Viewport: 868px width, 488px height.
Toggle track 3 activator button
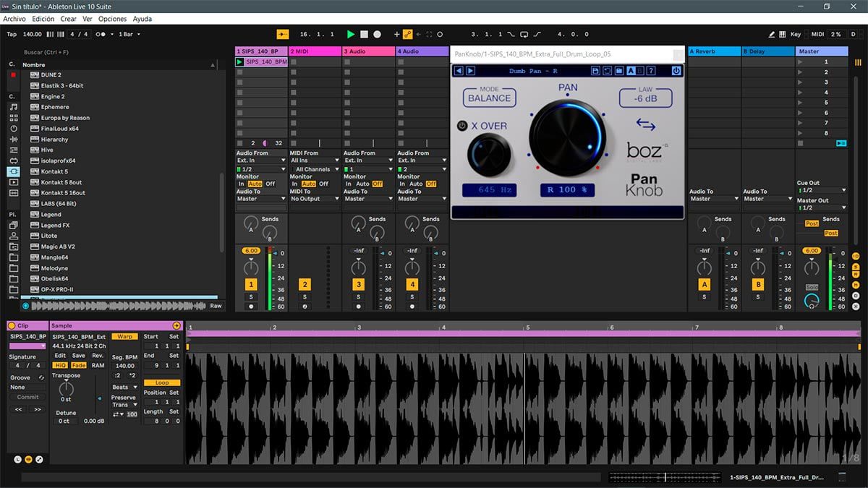point(358,284)
